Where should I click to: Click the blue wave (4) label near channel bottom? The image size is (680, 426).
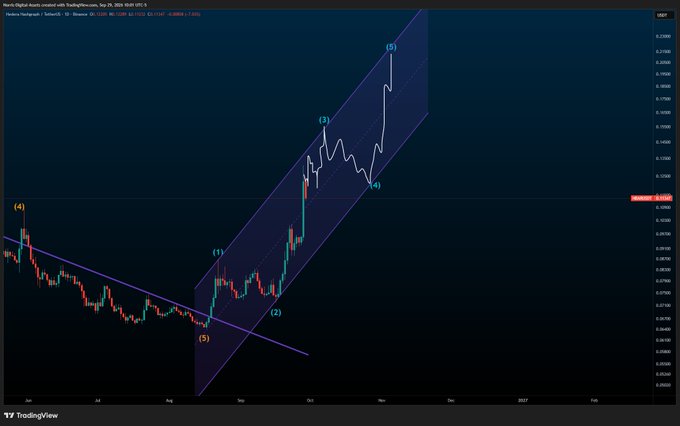(375, 185)
